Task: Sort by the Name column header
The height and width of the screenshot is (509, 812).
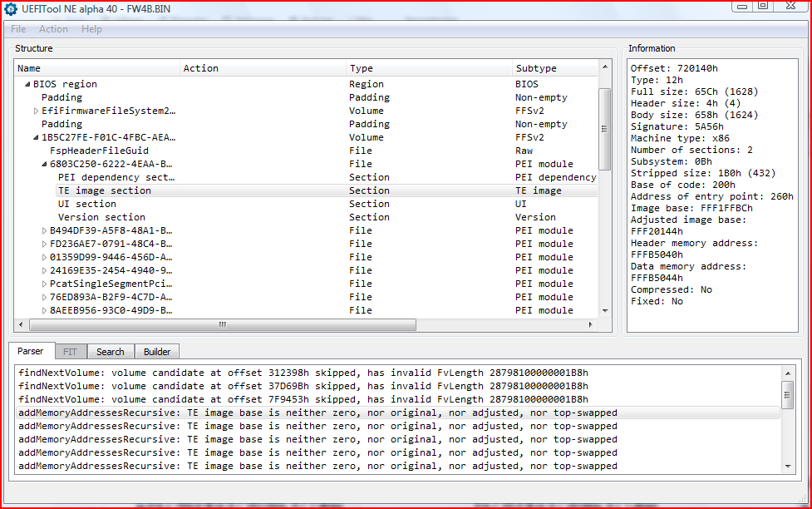Action: pyautogui.click(x=97, y=68)
